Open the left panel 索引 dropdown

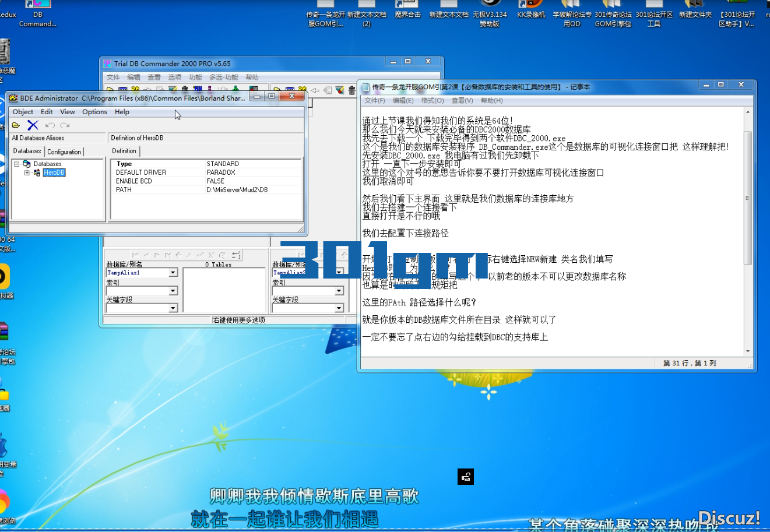(173, 291)
